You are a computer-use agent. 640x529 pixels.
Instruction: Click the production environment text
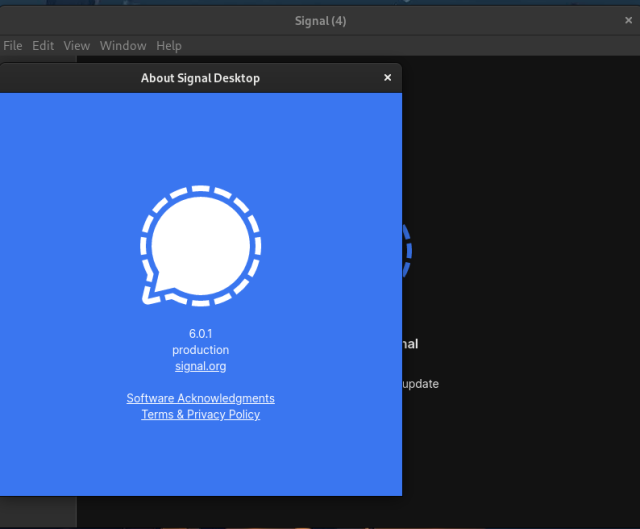(x=200, y=350)
